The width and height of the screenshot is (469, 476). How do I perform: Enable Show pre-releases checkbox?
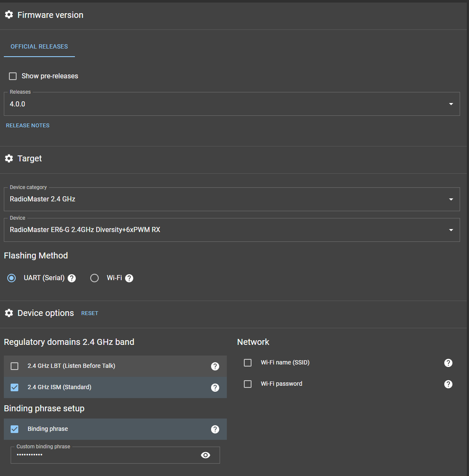[x=13, y=76]
